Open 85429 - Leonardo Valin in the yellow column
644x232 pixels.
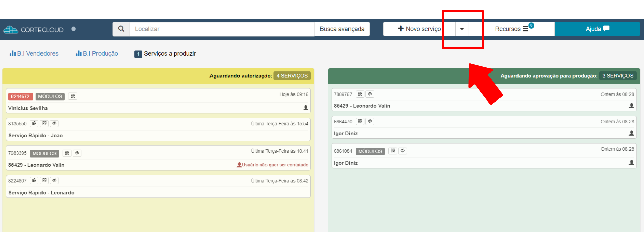36,165
